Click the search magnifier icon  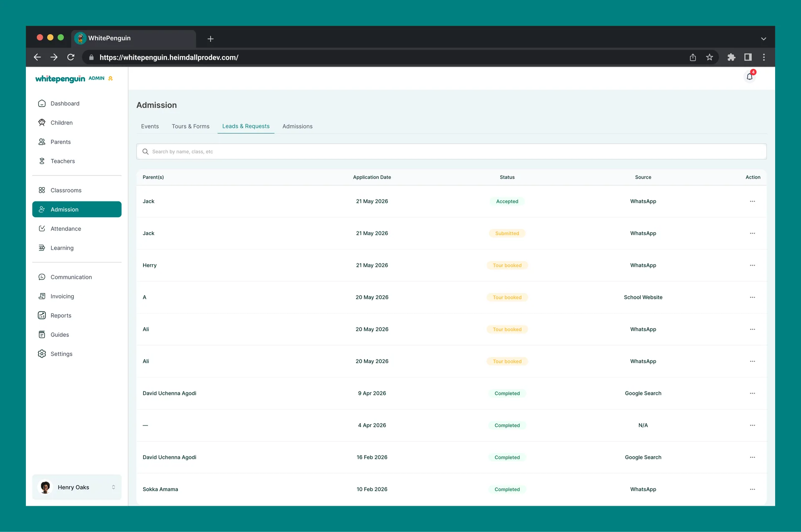(146, 151)
